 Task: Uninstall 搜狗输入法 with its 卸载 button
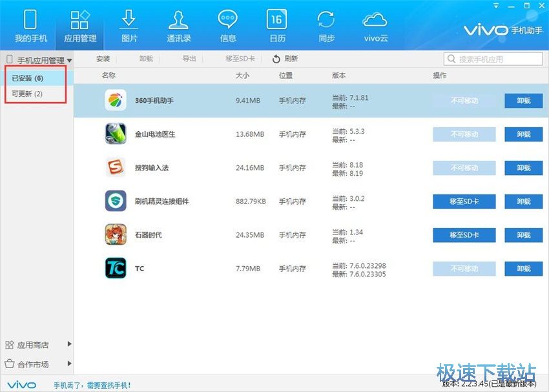(523, 168)
